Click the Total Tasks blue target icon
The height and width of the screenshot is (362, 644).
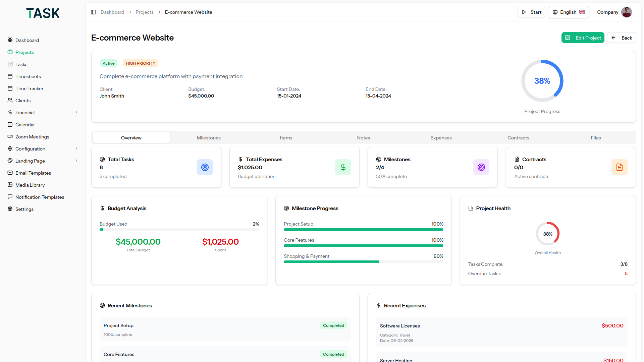coord(205,167)
